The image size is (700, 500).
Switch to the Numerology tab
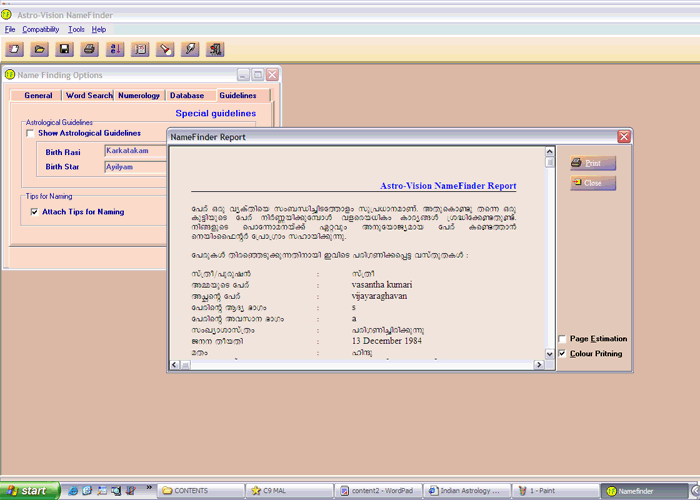point(139,95)
